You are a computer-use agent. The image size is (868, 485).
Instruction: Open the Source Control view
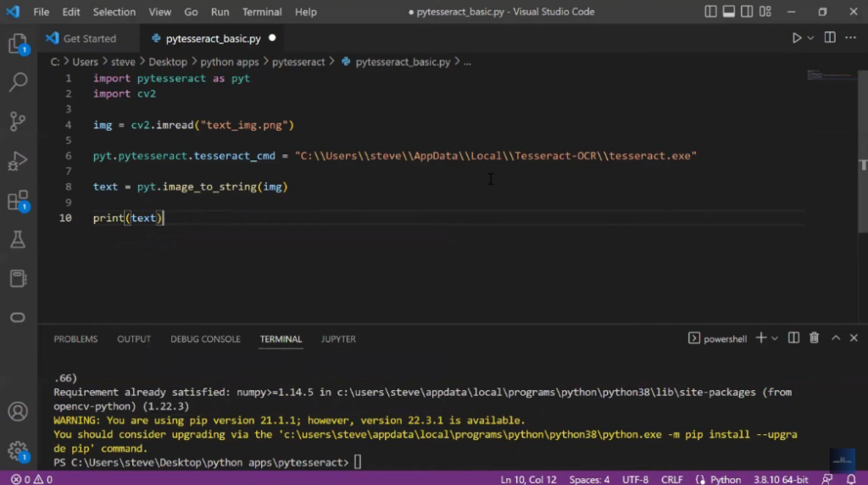18,121
